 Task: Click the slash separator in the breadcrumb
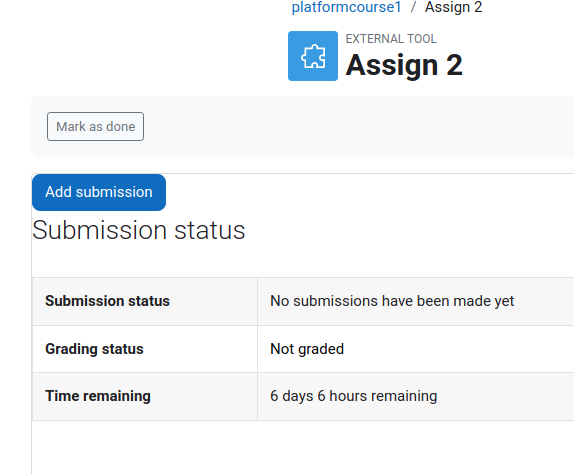tap(413, 7)
